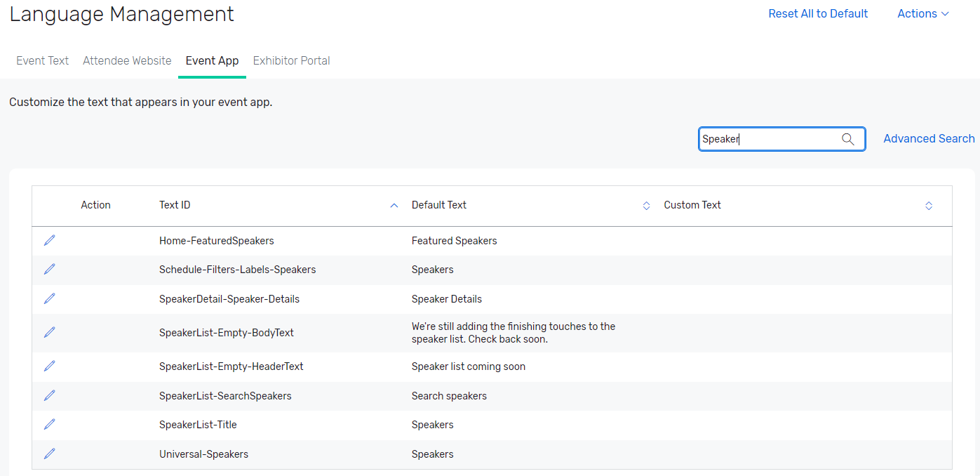980x476 pixels.
Task: Edit the SpeakerList-Title text
Action: 49,425
